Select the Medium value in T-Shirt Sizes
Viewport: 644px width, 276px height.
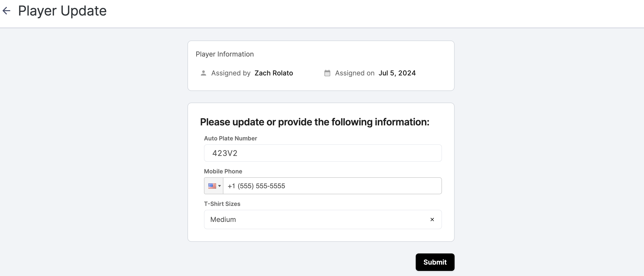(x=223, y=219)
